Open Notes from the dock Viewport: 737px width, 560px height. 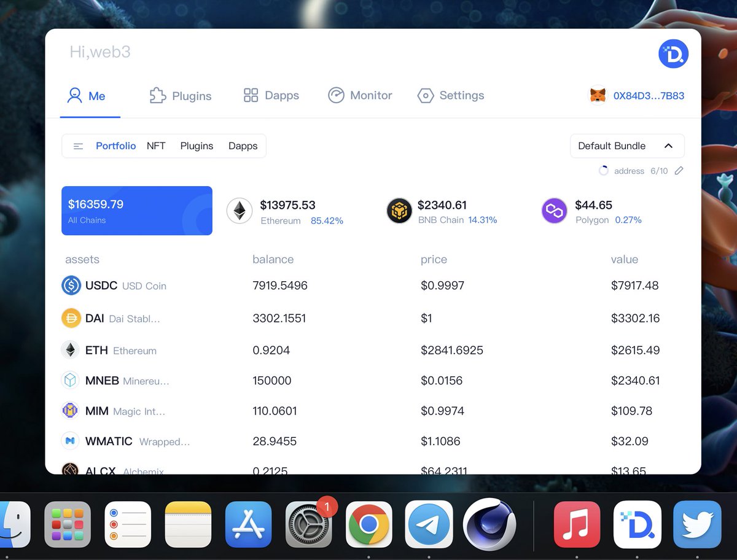(188, 524)
